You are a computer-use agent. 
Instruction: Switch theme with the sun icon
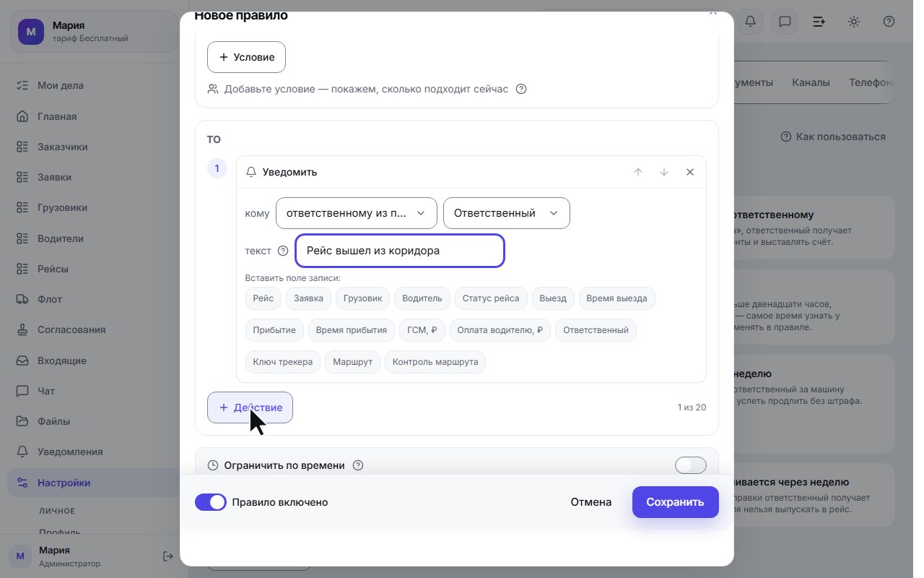(x=854, y=22)
